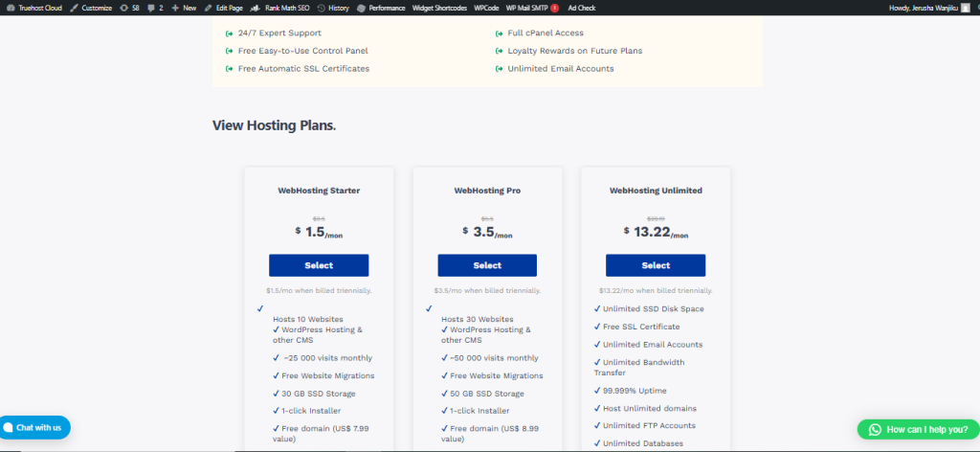Click Unlimited Bandwidth Transfer feature
The width and height of the screenshot is (980, 452).
pyautogui.click(x=639, y=368)
